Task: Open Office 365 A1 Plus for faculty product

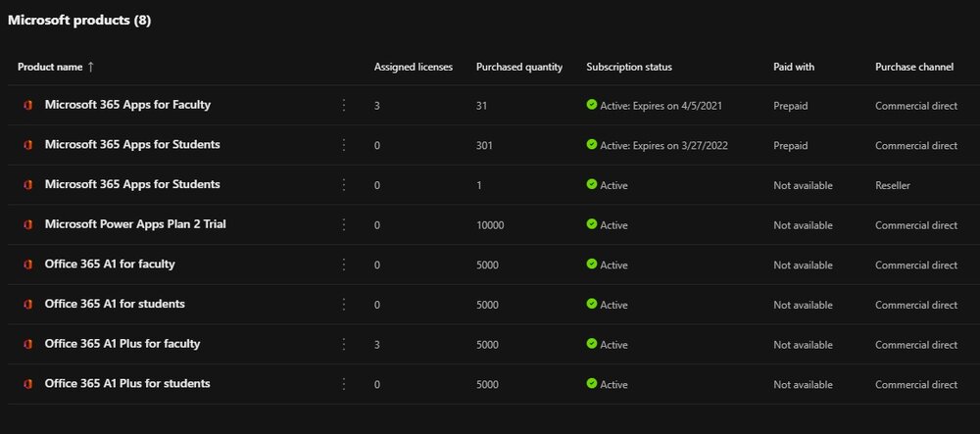Action: [x=122, y=344]
